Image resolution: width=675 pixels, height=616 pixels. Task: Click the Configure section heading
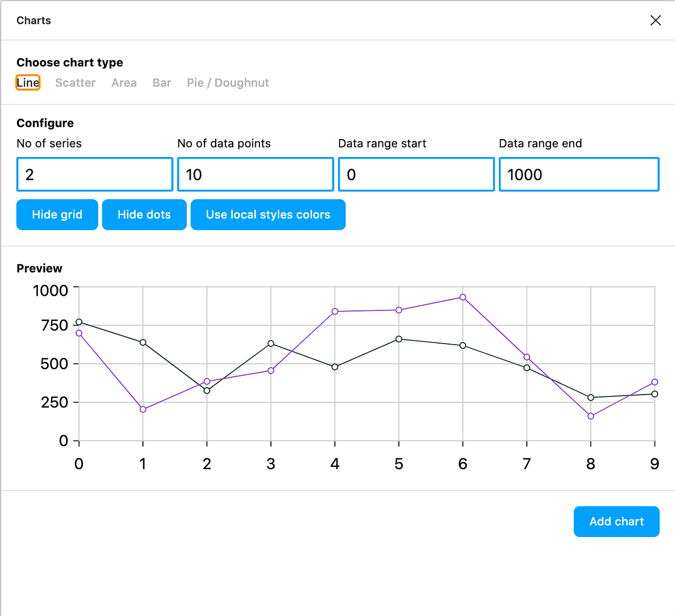(45, 123)
